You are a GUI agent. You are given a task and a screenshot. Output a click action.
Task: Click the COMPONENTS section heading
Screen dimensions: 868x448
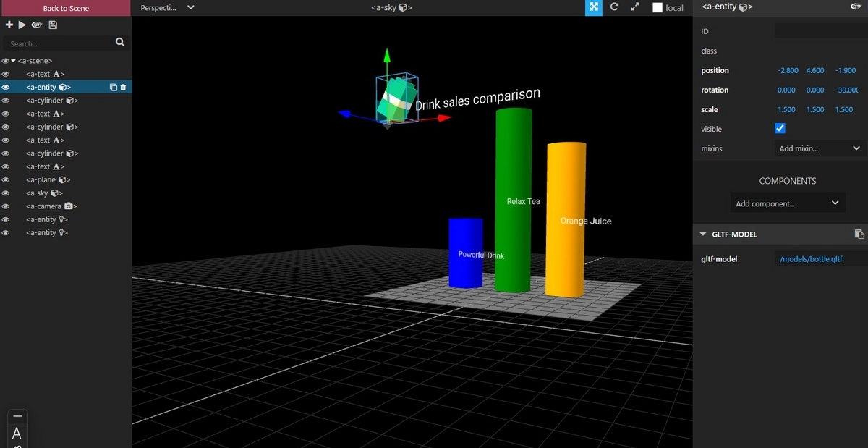[787, 181]
